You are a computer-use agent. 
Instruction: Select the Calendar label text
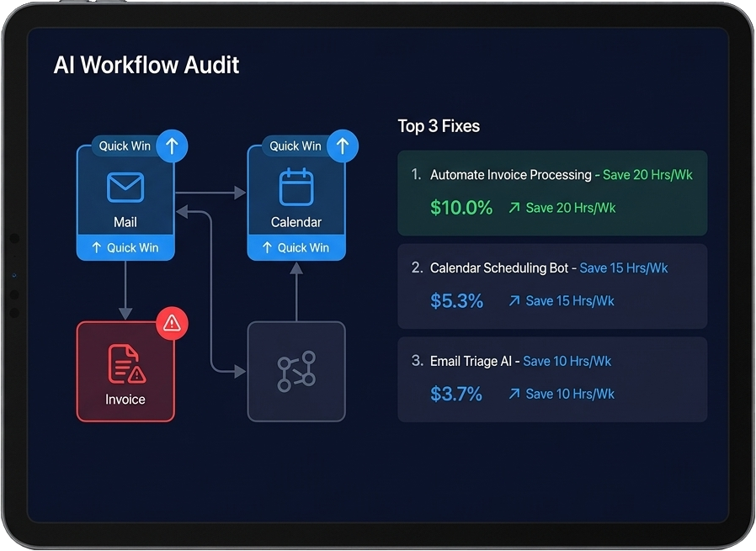coord(296,222)
